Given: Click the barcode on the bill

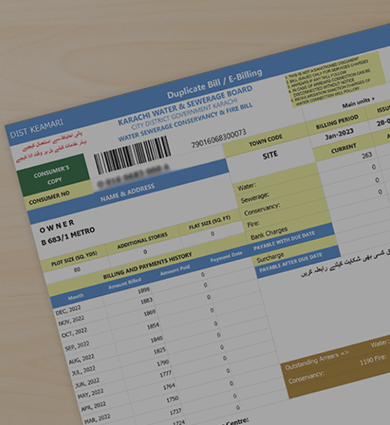Looking at the screenshot, I should [x=132, y=154].
